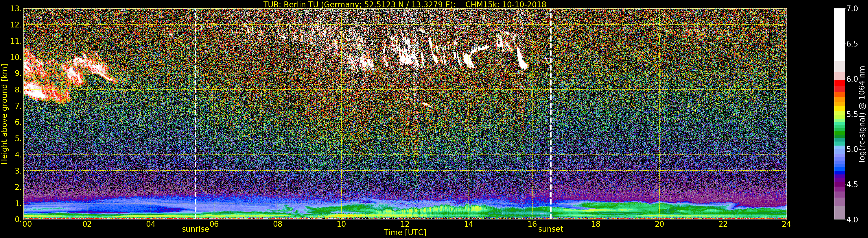This screenshot has height=238, width=868.
Task: Click the height axis tick label '3.'
Action: click(x=18, y=171)
